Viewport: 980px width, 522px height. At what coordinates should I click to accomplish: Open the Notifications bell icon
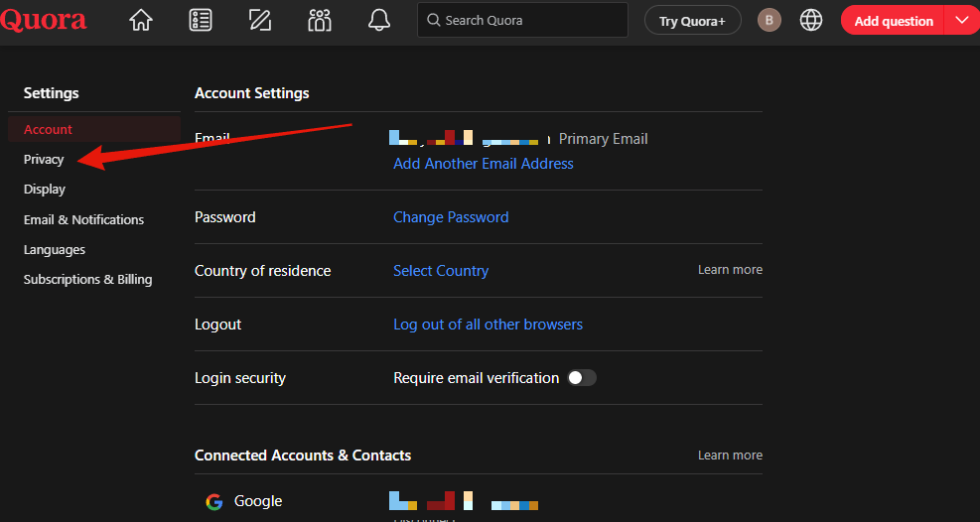tap(378, 20)
